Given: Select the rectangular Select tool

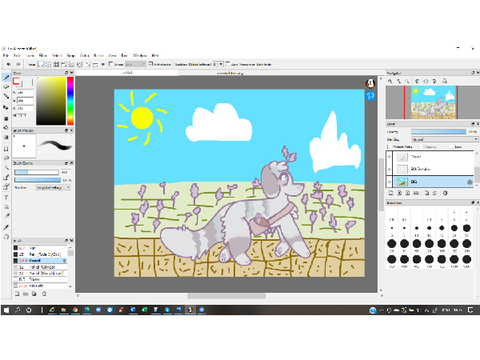Looking at the screenshot, I should coord(6,149).
